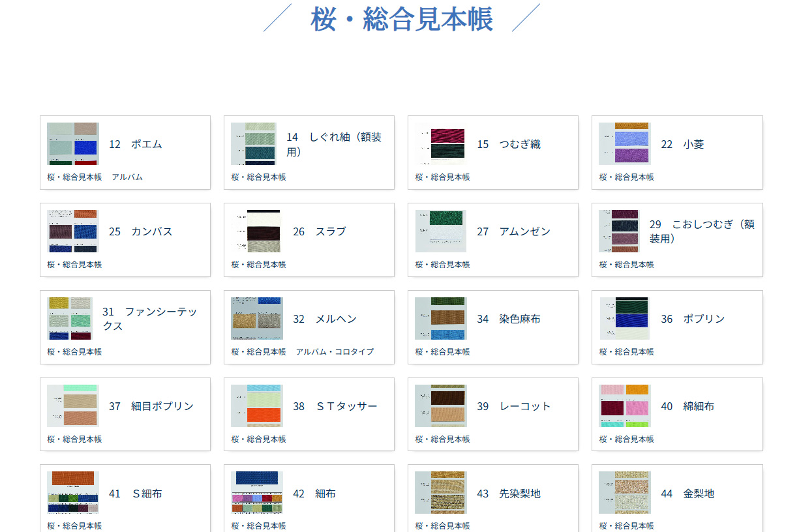Image resolution: width=799 pixels, height=532 pixels.
Task: Click the 31 ファンシーテックス swatch thumbnail
Action: (x=70, y=318)
